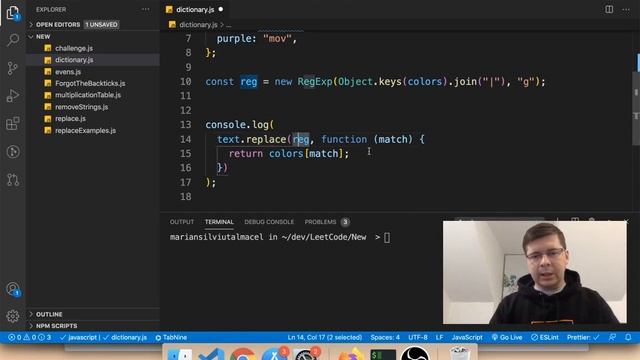Open the Terminal app in the Dock
The width and height of the screenshot is (640, 360).
(x=383, y=355)
